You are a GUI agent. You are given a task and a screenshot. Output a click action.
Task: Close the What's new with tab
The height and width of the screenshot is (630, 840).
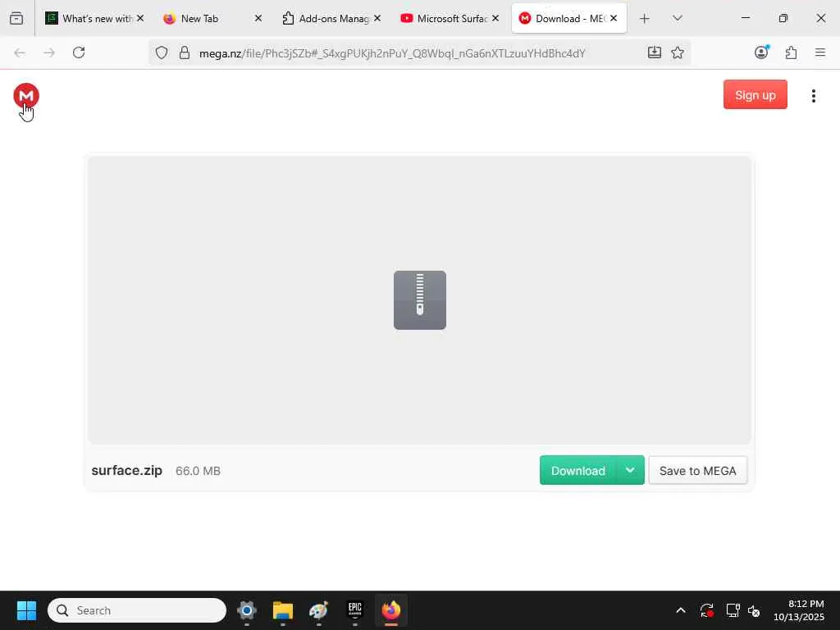pyautogui.click(x=140, y=18)
